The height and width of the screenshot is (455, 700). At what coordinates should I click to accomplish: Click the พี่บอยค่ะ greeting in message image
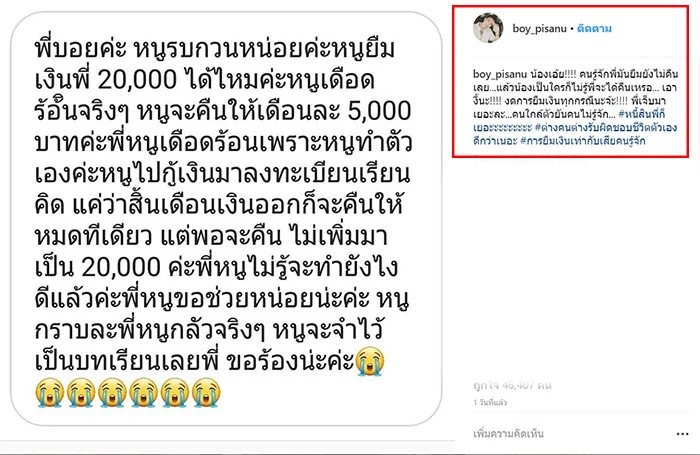coord(80,49)
